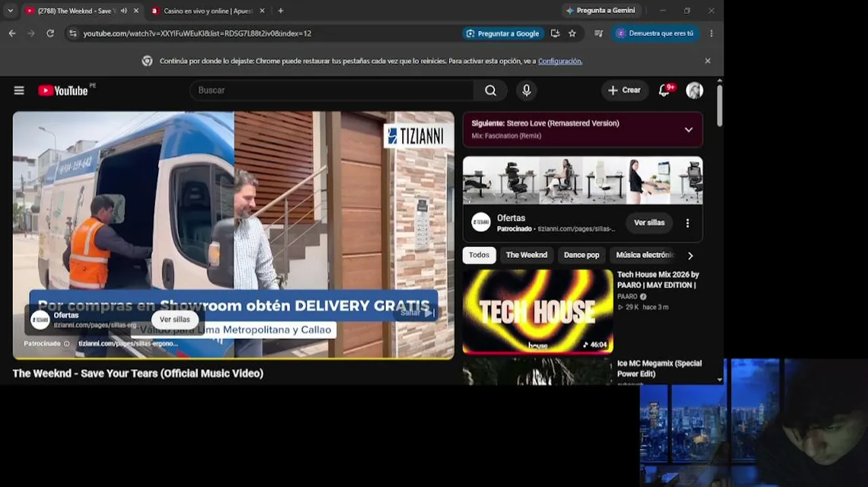Close the Casino en vivo tab

262,11
